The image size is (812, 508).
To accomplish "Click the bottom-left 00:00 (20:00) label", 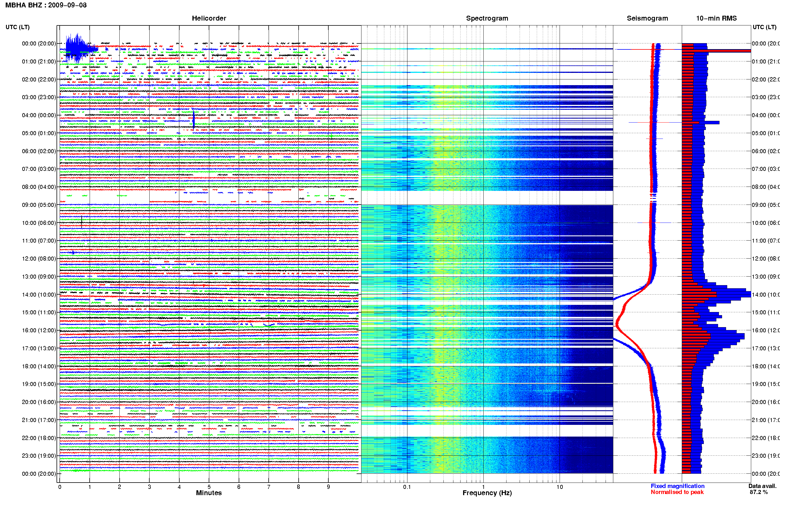I will pyautogui.click(x=39, y=474).
